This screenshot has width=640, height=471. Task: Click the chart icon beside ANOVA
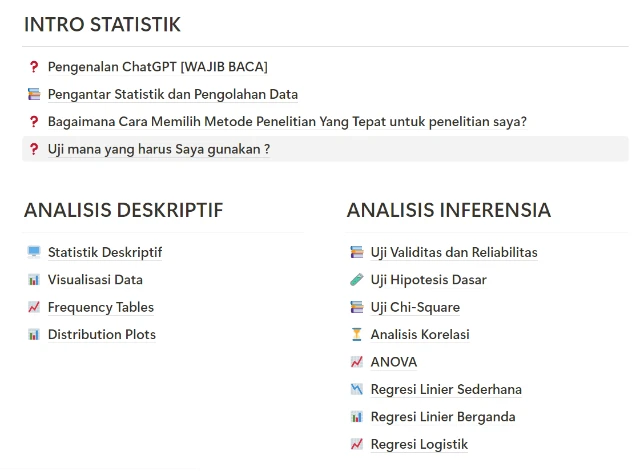[x=357, y=362]
